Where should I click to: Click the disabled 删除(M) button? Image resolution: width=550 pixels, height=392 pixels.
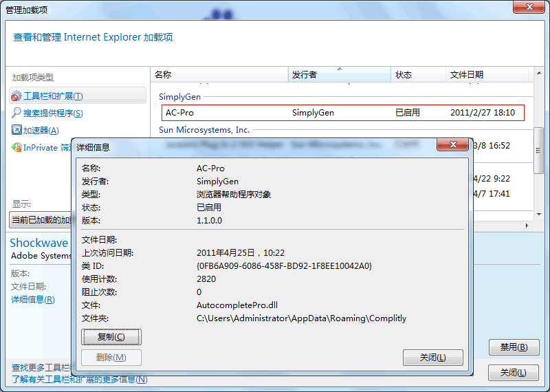coord(111,358)
